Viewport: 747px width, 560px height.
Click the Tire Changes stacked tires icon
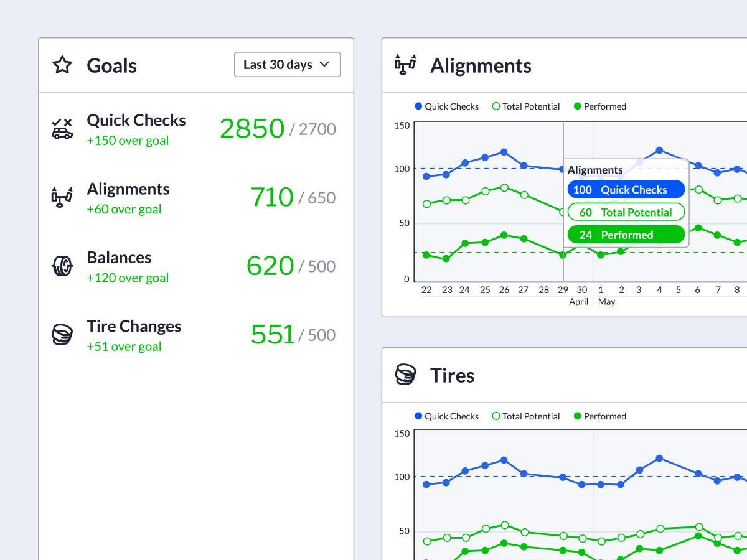point(62,335)
